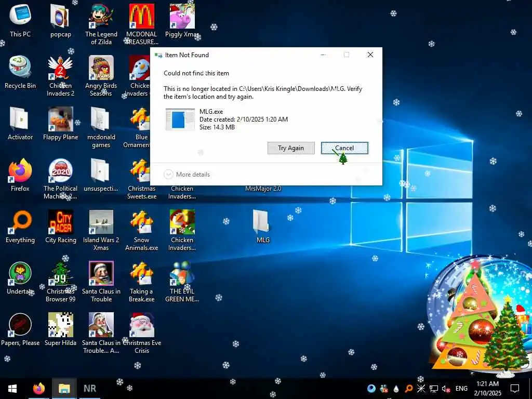Select Christmas Browser 99 icon
The width and height of the screenshot is (532, 399).
[60, 282]
